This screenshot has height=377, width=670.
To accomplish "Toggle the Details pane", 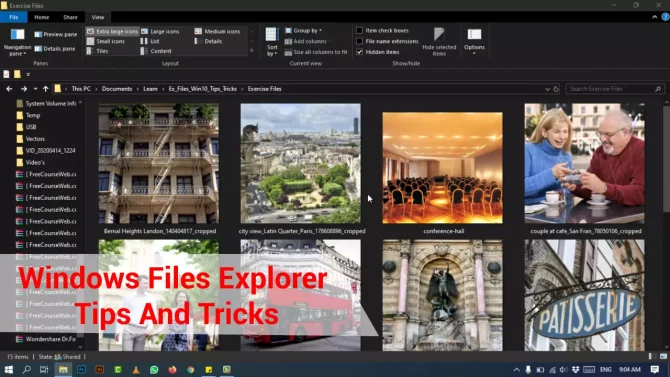I will point(55,49).
